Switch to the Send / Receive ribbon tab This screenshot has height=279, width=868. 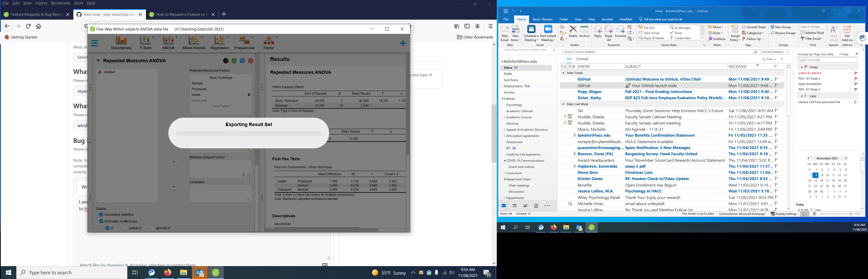(542, 19)
